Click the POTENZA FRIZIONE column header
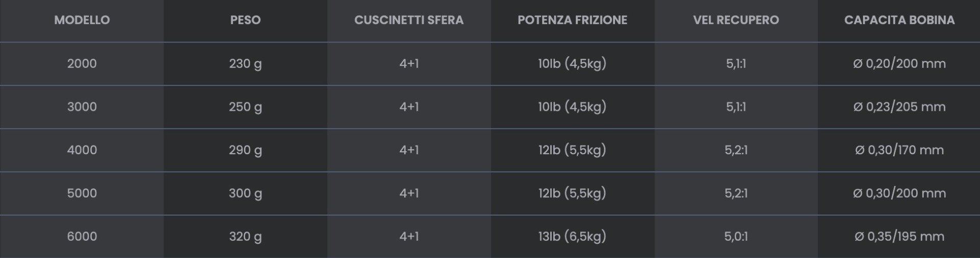This screenshot has height=258, width=980. 572,20
